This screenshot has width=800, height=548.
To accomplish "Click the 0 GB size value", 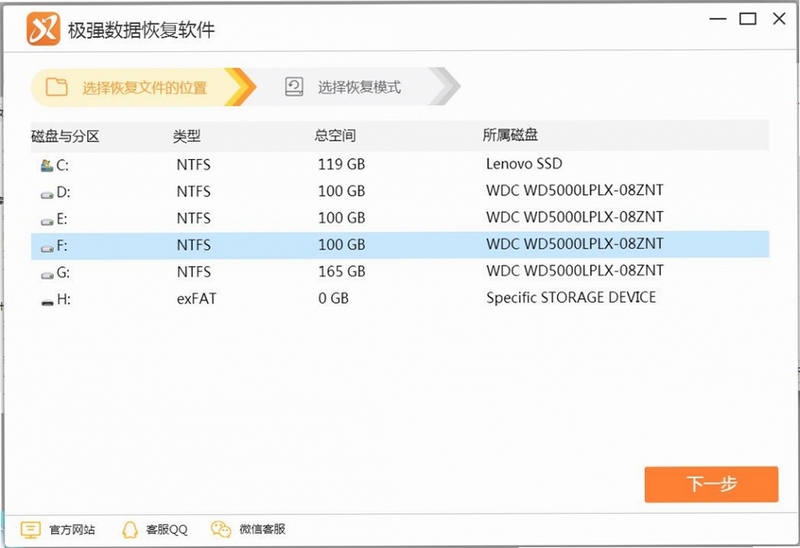I will coord(333,298).
